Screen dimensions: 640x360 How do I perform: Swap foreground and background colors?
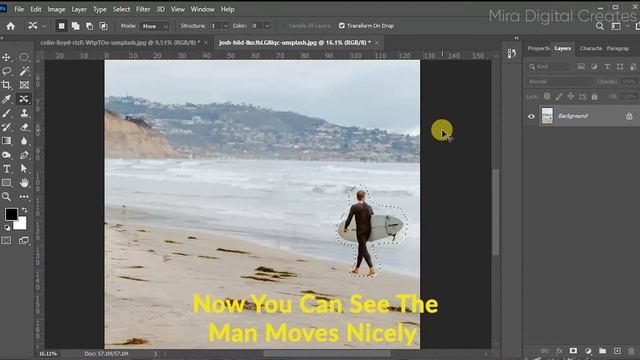(24, 210)
